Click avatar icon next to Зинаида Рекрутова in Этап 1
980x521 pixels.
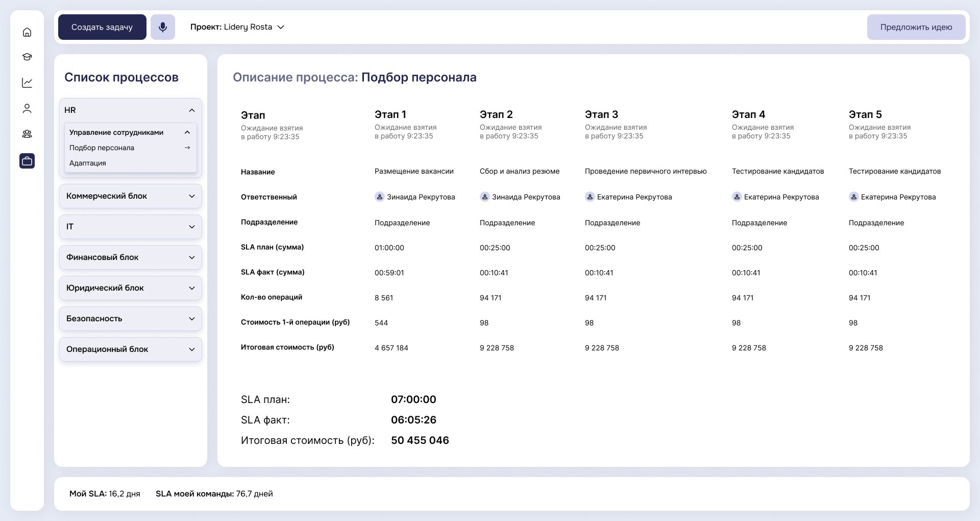(x=379, y=197)
